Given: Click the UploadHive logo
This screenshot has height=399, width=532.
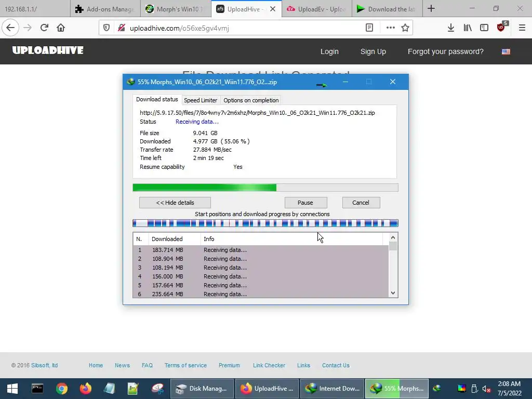Looking at the screenshot, I should (48, 50).
